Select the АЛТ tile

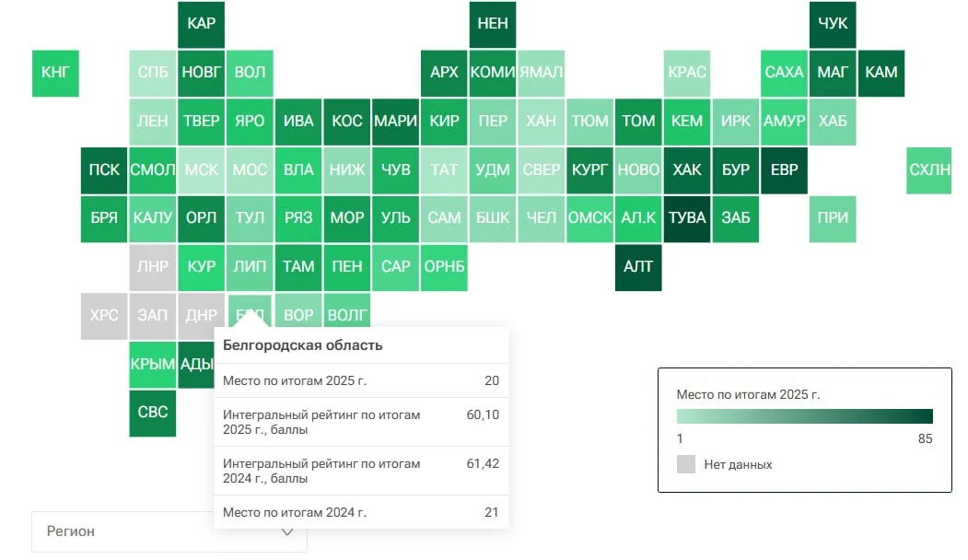[x=638, y=267]
